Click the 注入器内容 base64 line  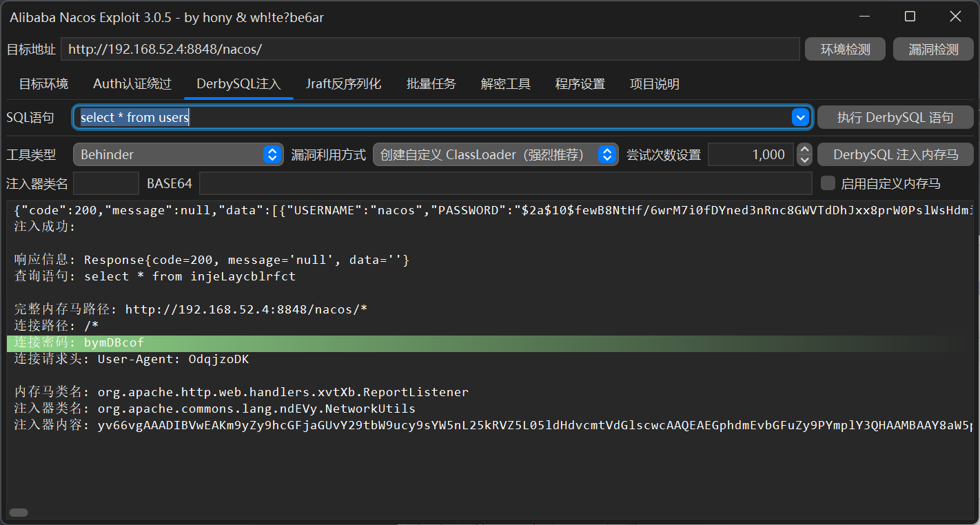click(x=493, y=426)
